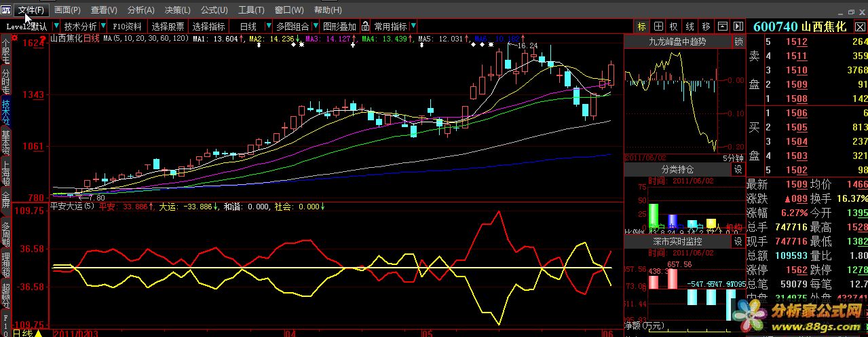Expand the 多图组合 dropdown arrow

[x=314, y=26]
